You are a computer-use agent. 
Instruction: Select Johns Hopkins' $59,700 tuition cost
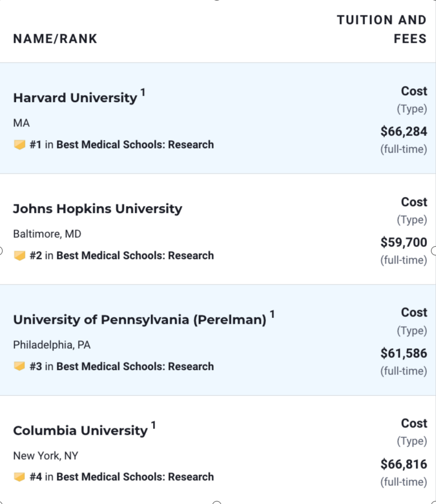click(404, 242)
